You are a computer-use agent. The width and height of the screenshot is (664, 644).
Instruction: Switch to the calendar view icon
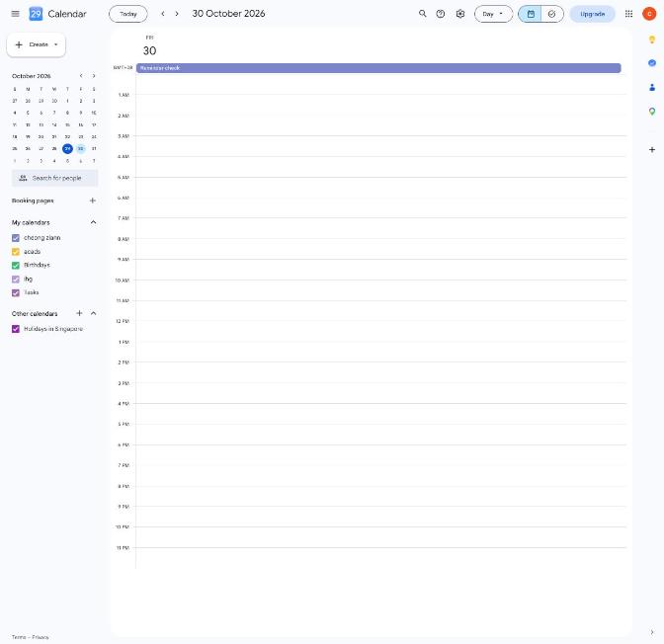(x=531, y=14)
